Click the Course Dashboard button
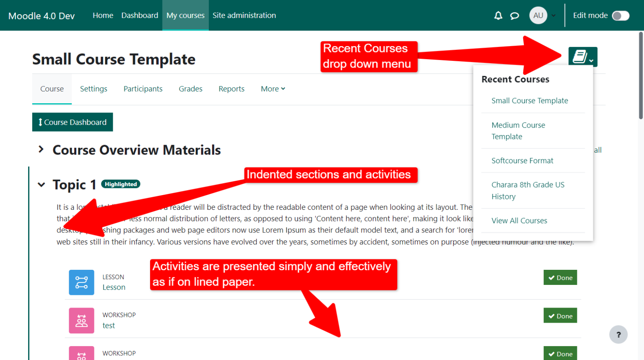Viewport: 644px width, 360px height. tap(72, 122)
